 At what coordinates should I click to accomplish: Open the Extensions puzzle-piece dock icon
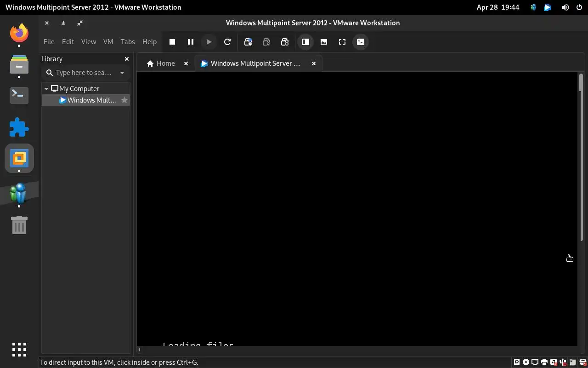[x=19, y=127]
